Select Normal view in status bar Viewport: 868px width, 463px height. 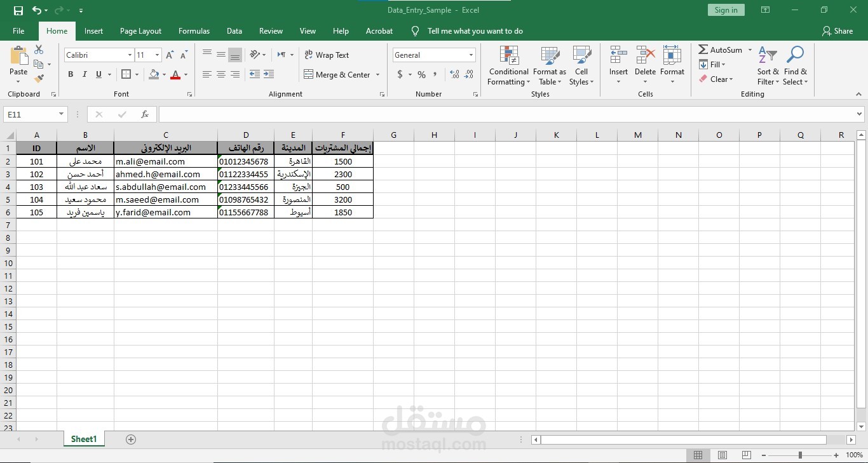698,455
